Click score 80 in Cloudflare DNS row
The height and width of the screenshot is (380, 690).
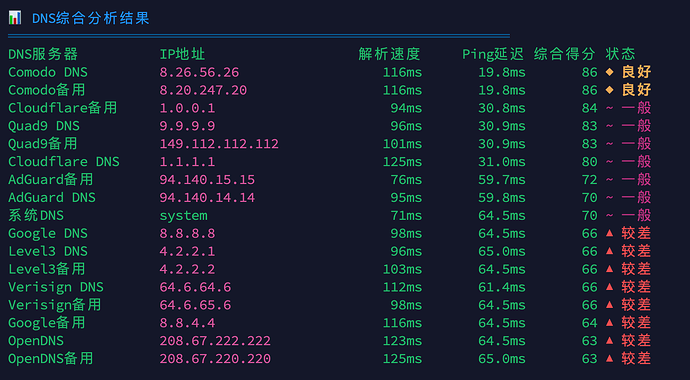590,162
